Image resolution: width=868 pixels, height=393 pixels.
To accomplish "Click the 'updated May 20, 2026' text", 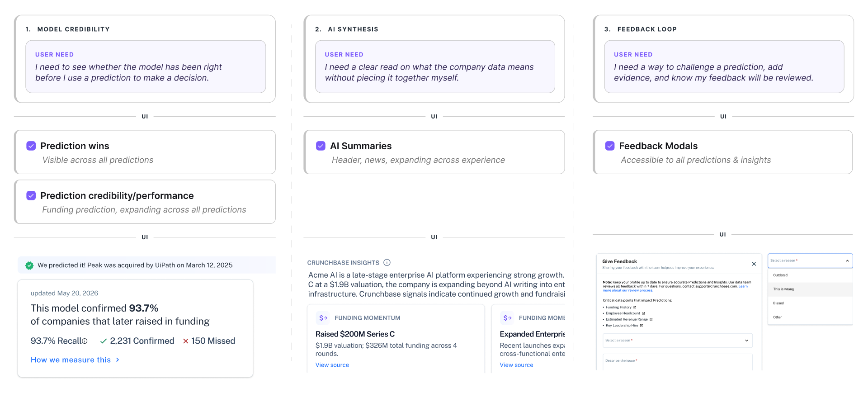I will click(x=64, y=293).
